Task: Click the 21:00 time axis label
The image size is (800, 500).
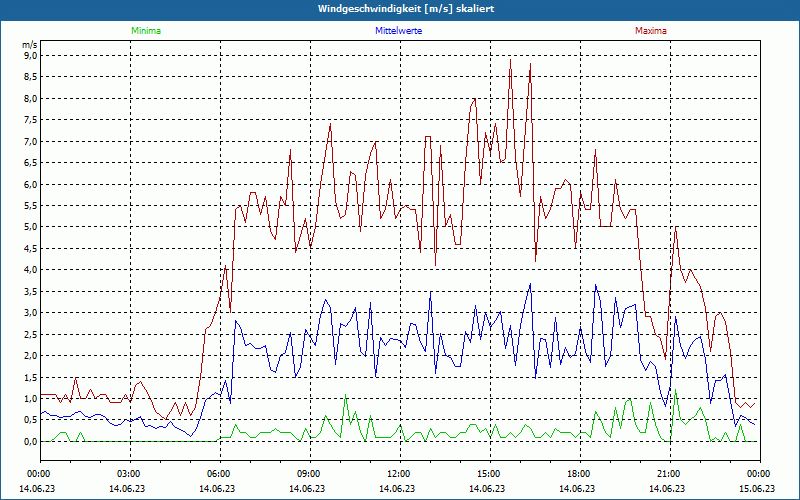Action: pos(669,474)
